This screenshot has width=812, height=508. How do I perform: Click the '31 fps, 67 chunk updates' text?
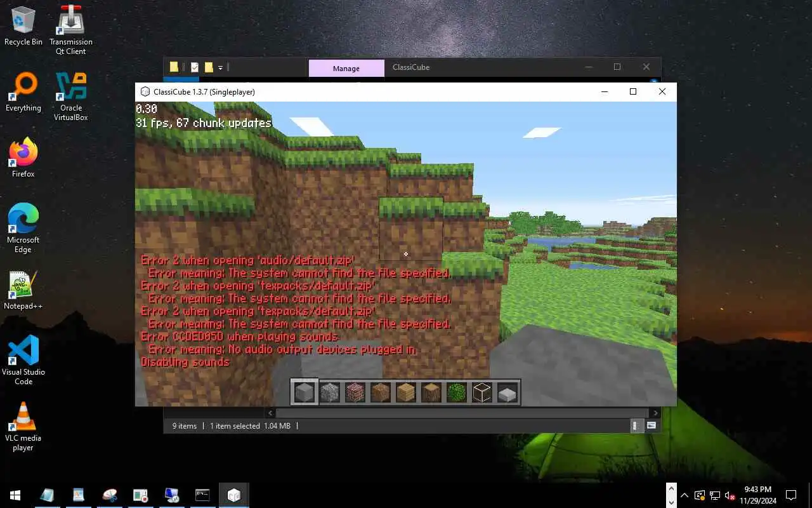(x=204, y=123)
